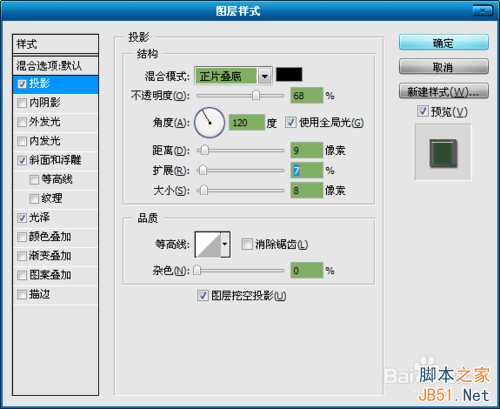The image size is (500, 409).
Task: Select the 样式 styles header item
Action: tap(56, 44)
